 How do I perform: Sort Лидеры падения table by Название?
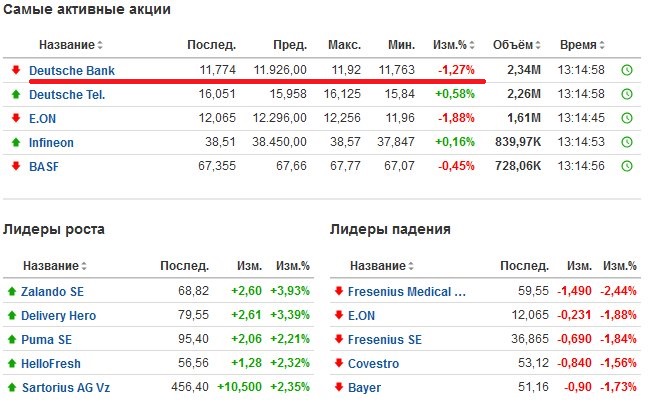pos(381,265)
